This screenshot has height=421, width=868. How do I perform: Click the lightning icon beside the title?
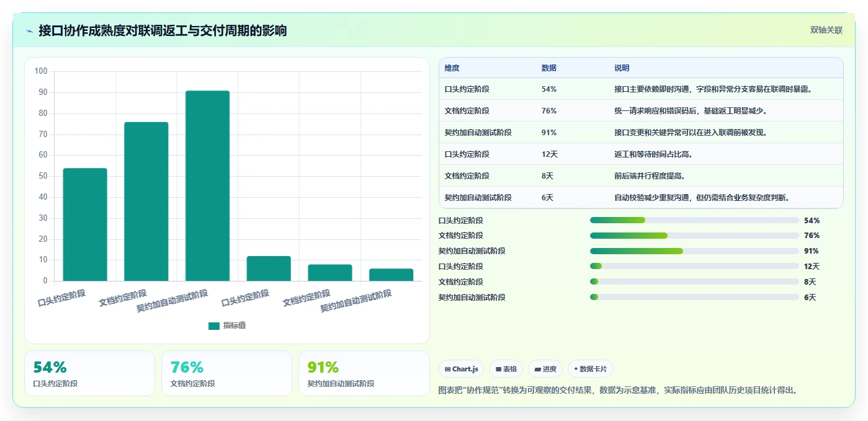point(29,31)
